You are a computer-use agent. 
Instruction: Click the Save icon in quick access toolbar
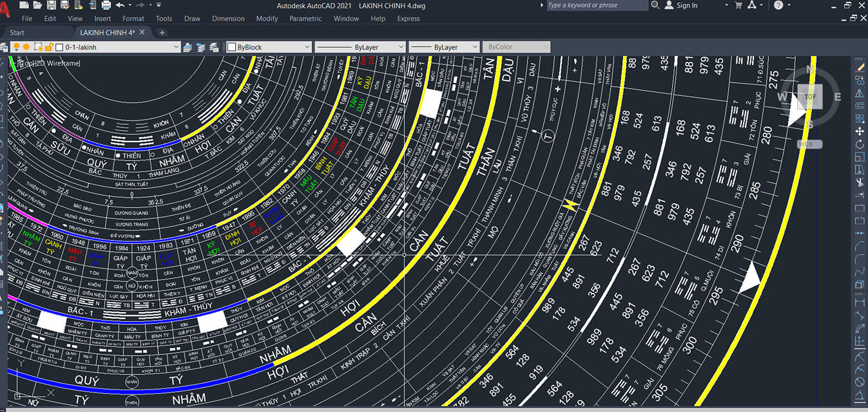coord(52,5)
